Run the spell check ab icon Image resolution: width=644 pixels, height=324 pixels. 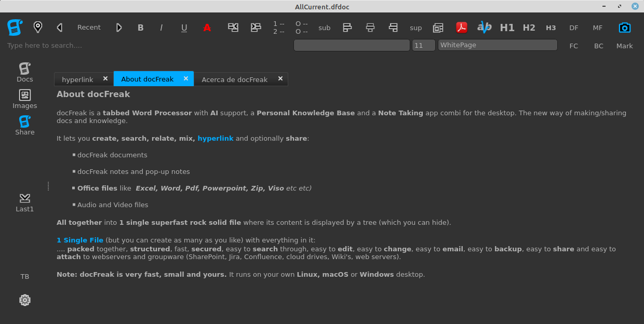point(485,27)
